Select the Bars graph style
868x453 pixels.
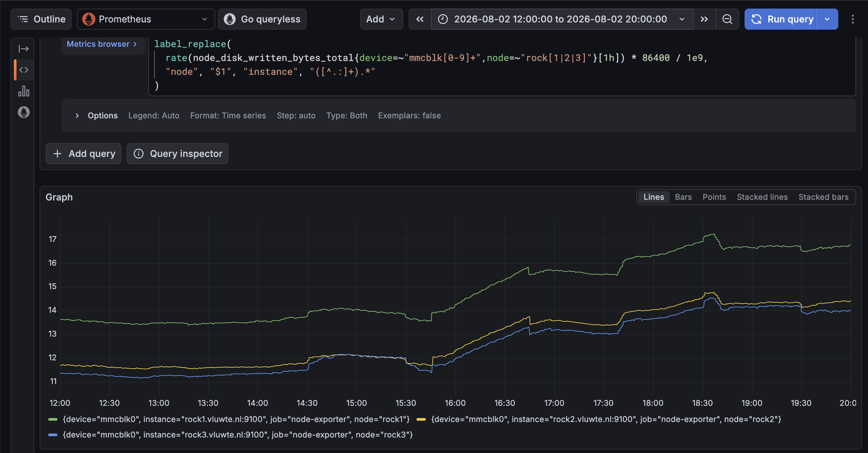683,197
